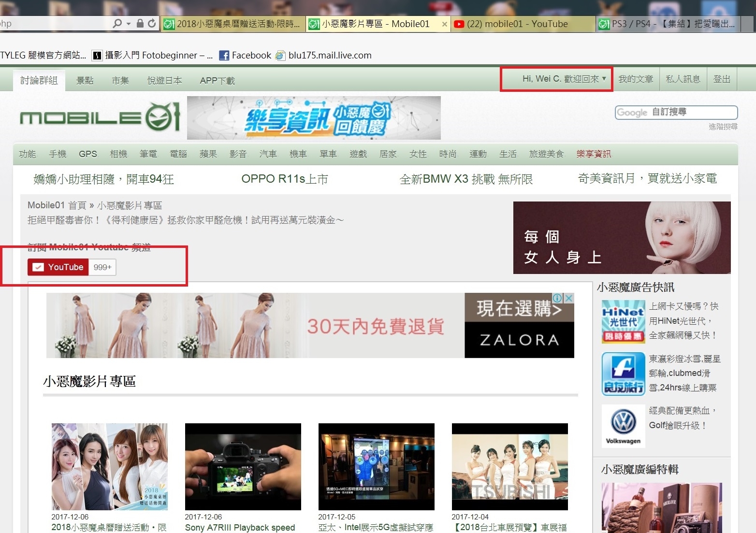Viewport: 756px width, 533px height.
Task: Click the YouTube favicon on browser tab
Action: (x=459, y=24)
